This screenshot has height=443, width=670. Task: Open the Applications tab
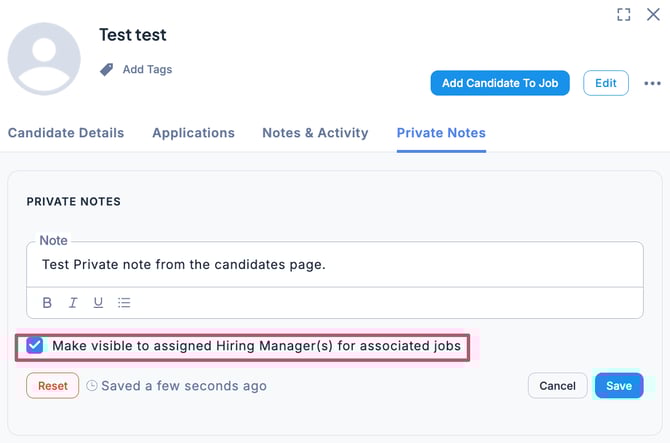[x=193, y=133]
